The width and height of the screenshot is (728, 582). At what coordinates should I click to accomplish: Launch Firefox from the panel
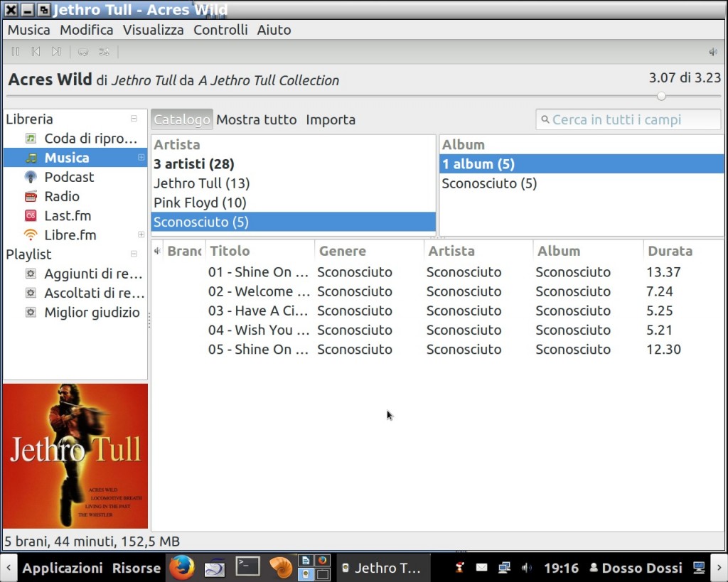click(181, 567)
